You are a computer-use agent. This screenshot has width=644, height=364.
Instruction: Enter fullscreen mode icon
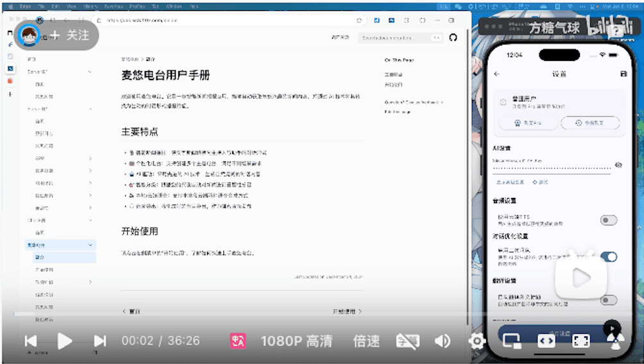[580, 341]
